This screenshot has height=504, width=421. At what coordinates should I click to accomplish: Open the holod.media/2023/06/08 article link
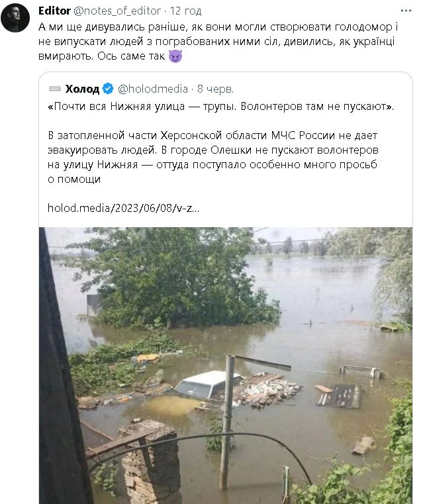click(x=124, y=207)
